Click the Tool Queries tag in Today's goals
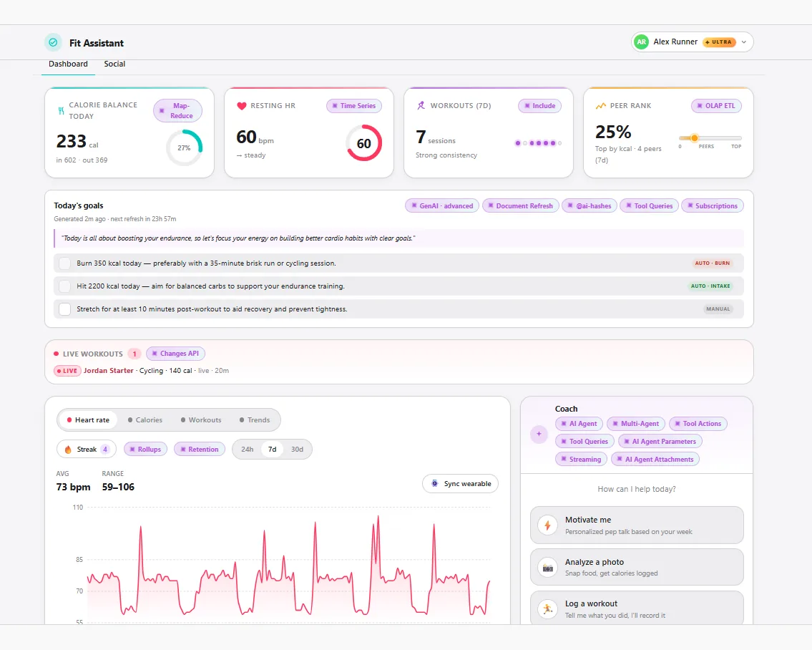This screenshot has height=650, width=812. point(649,205)
